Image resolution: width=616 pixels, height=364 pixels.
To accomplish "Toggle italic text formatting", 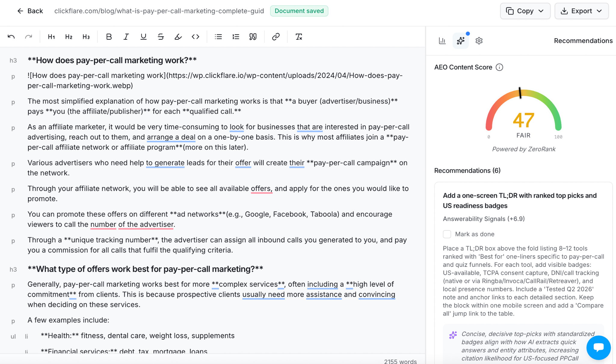I will tap(126, 37).
